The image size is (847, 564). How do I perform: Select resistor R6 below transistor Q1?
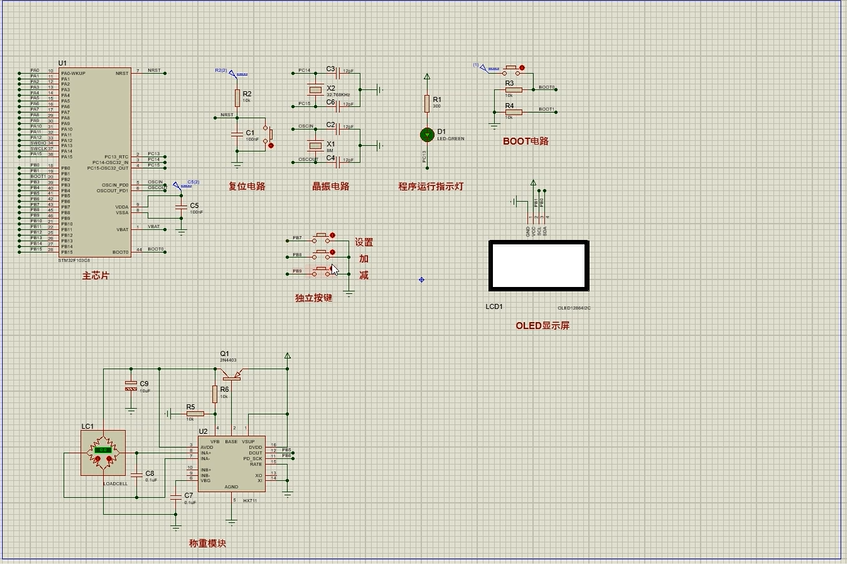tap(214, 394)
